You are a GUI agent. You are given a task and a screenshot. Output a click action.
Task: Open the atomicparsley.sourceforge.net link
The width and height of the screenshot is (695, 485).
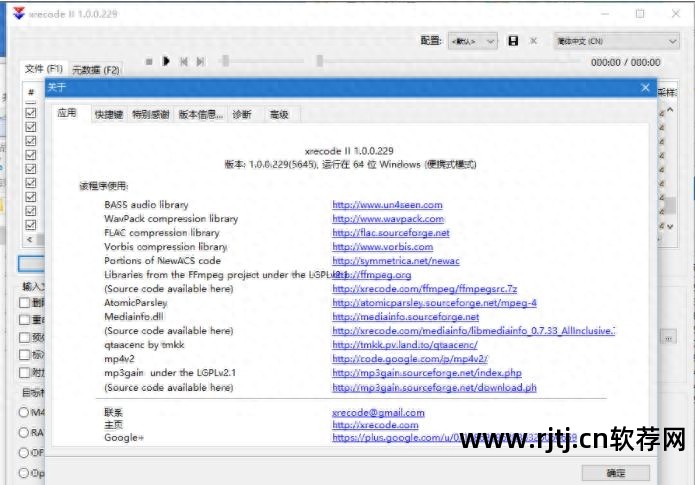click(x=434, y=303)
